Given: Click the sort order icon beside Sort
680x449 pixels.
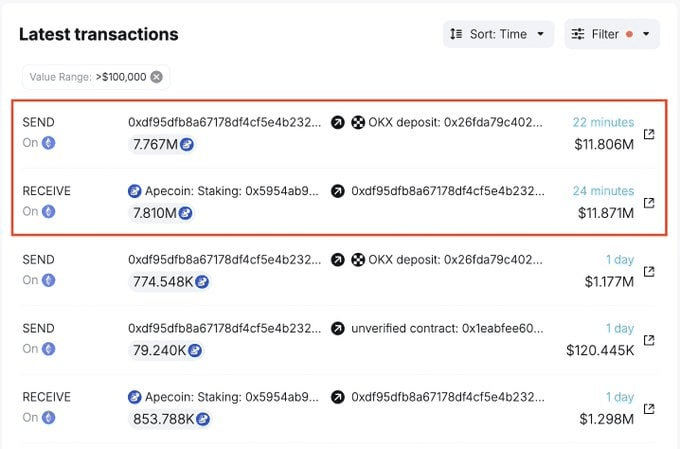Looking at the screenshot, I should pyautogui.click(x=456, y=34).
